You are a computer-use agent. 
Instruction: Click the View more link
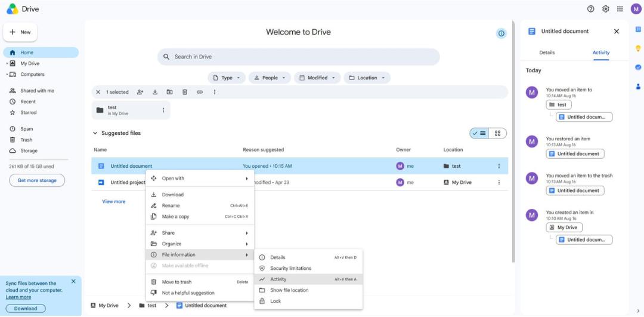(114, 201)
